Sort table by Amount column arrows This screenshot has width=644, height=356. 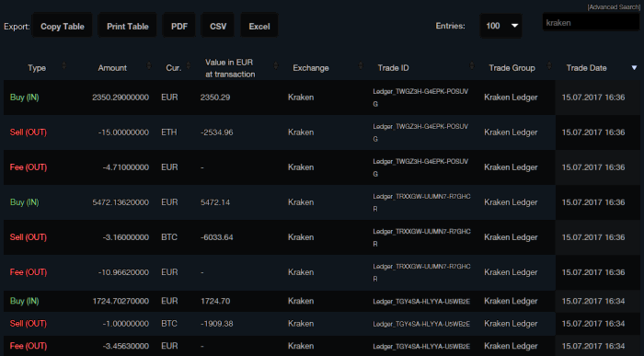149,65
